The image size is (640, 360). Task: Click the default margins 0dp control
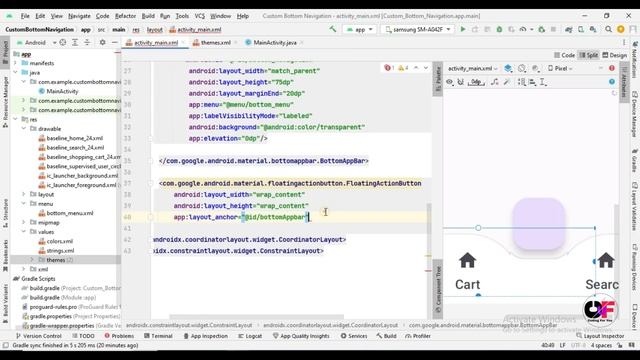click(476, 82)
